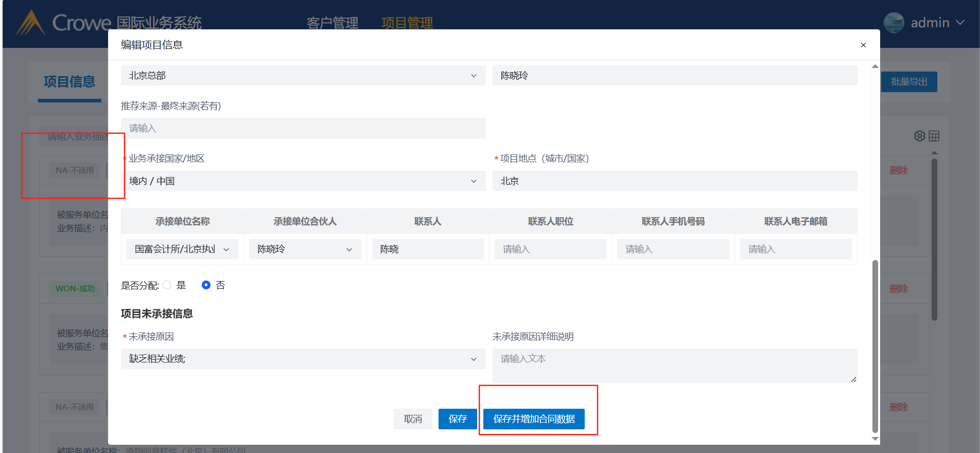Focus 推荐来源-最终来源 input field
980x453 pixels.
303,128
